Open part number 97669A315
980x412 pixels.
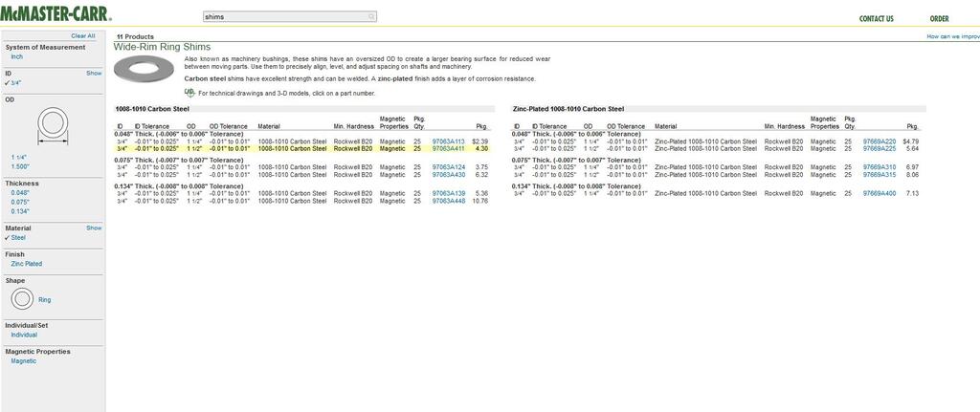pos(880,175)
